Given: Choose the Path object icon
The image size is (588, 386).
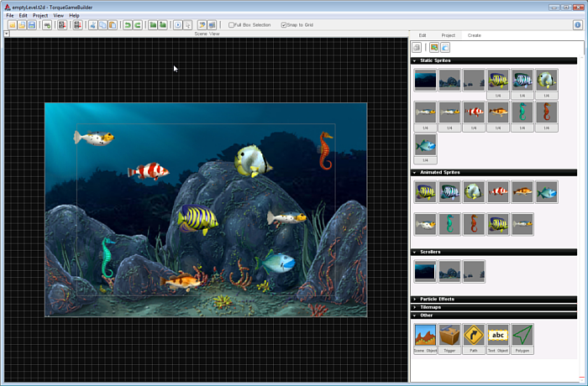Looking at the screenshot, I should (x=474, y=336).
